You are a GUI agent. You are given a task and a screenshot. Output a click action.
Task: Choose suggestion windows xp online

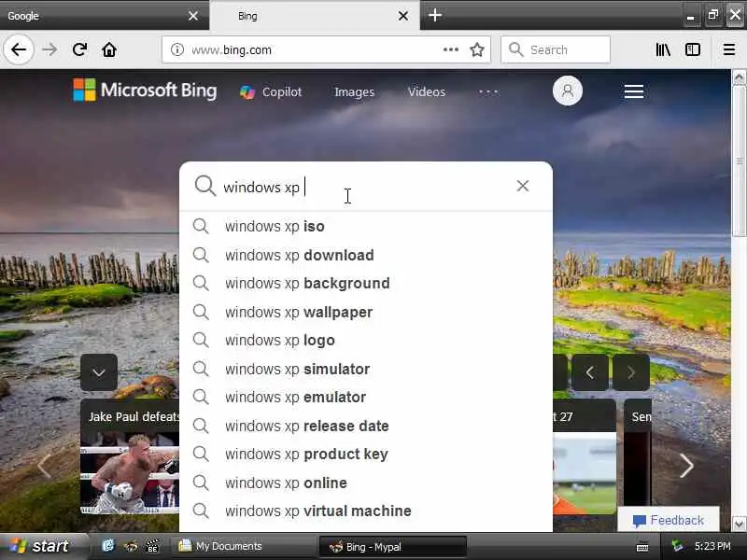(366, 483)
